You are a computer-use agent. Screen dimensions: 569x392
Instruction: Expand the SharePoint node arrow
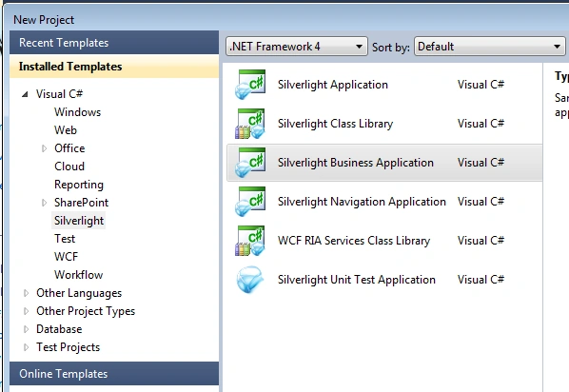click(x=44, y=203)
